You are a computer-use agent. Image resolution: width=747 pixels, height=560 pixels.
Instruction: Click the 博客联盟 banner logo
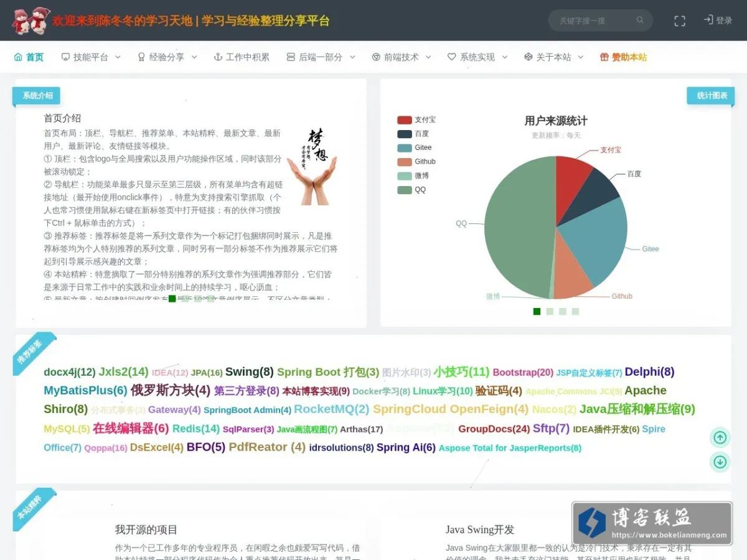click(x=652, y=523)
